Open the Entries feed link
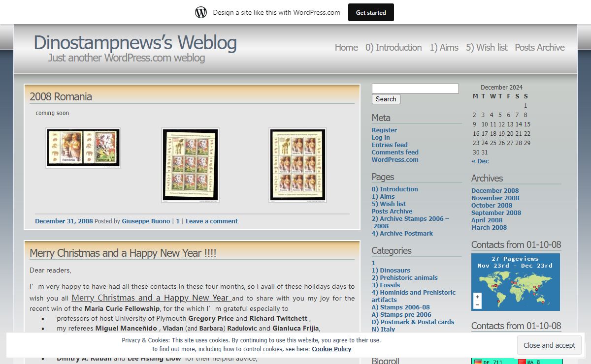The height and width of the screenshot is (364, 591). 390,145
